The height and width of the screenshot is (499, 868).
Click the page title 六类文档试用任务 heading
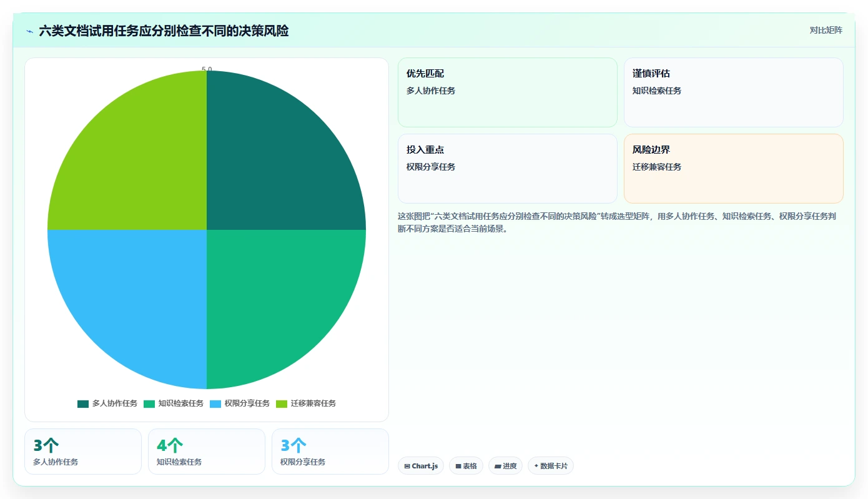[x=164, y=31]
